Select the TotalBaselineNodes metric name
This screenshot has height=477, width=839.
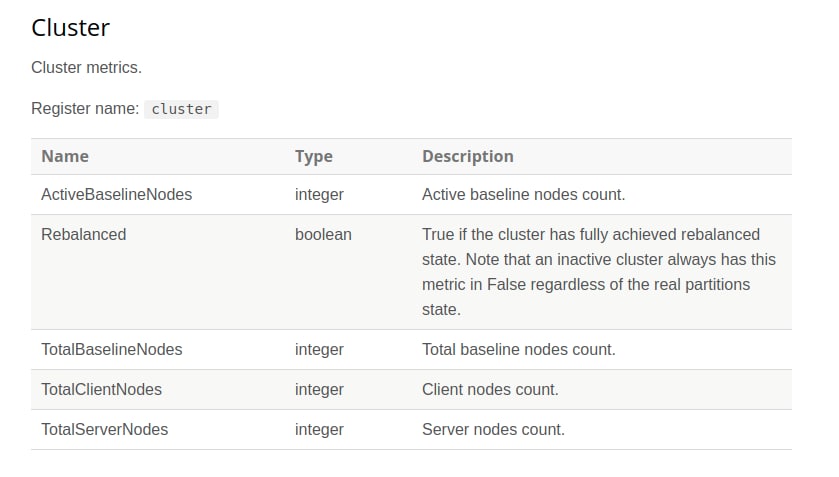click(x=112, y=350)
